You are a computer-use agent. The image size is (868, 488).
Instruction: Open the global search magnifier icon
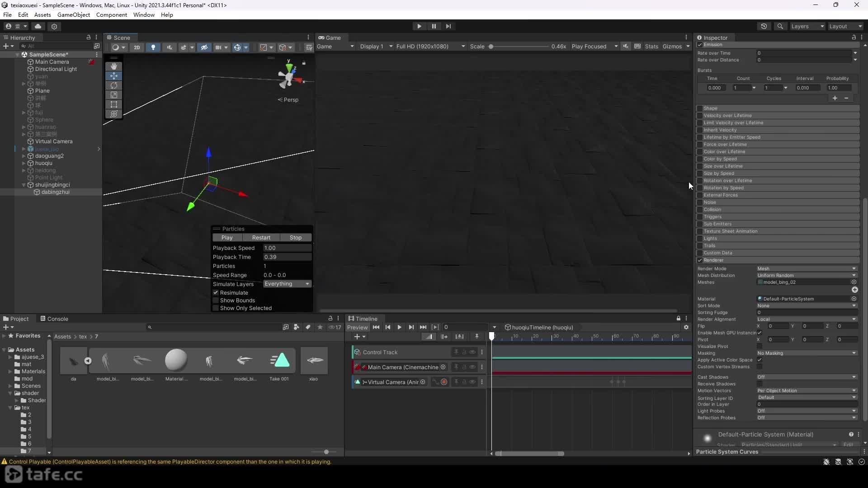pos(780,26)
